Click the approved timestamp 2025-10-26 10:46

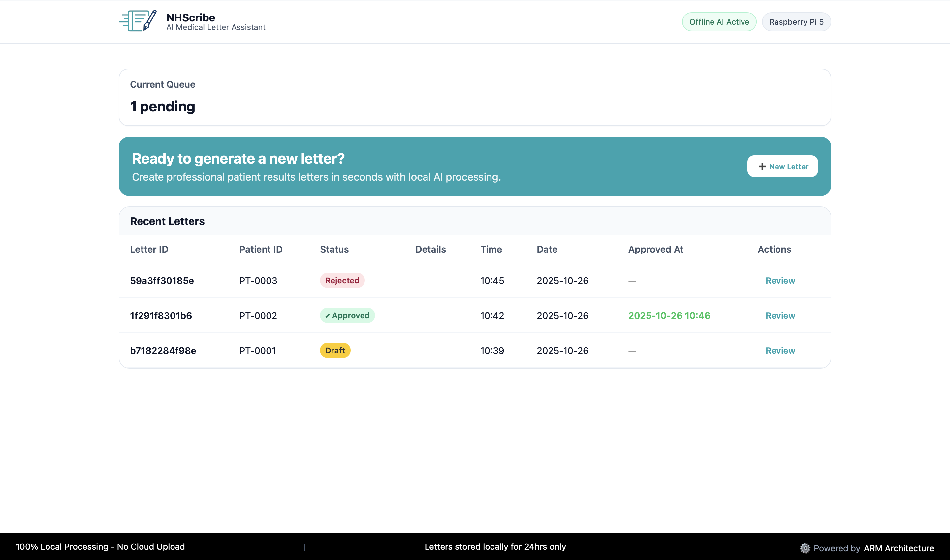click(x=669, y=316)
